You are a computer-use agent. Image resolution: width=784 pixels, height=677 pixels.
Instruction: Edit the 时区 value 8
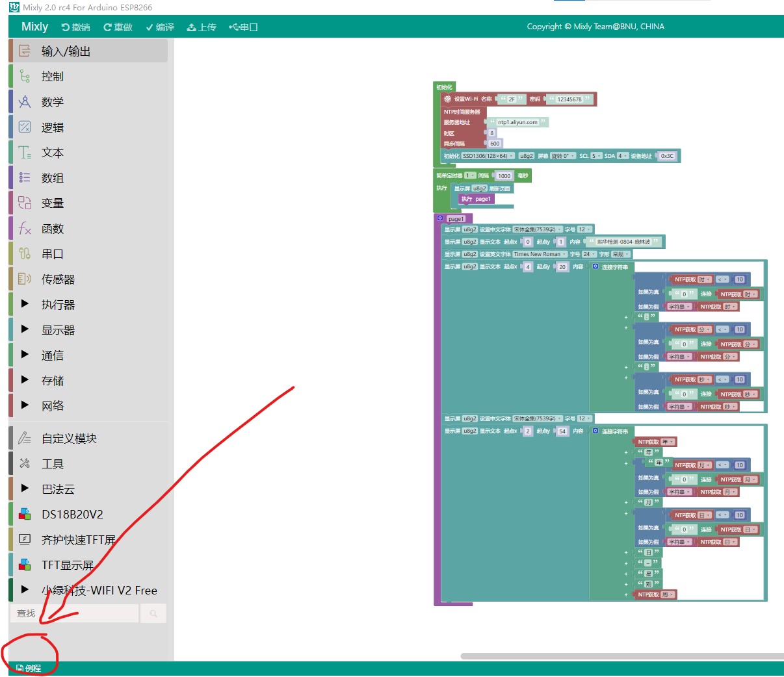(x=491, y=133)
